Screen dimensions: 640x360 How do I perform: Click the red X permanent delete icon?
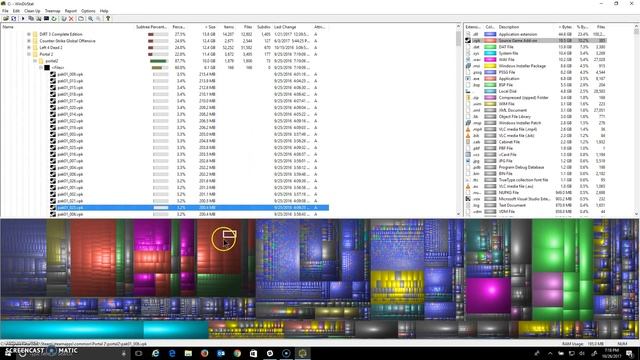click(71, 18)
